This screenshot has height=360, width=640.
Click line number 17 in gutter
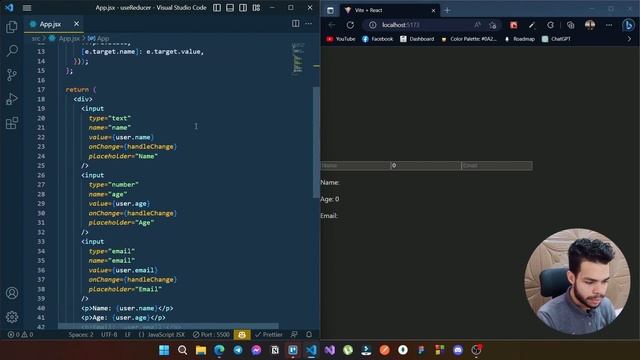(x=41, y=89)
